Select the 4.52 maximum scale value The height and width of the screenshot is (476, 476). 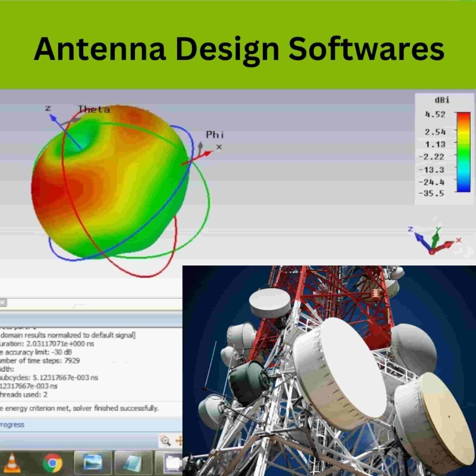(435, 115)
